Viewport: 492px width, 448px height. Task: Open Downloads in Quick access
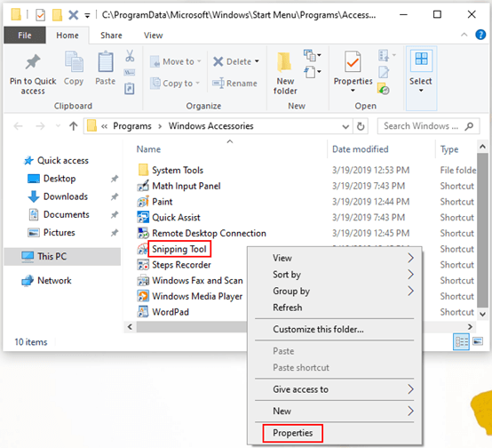[x=66, y=196]
